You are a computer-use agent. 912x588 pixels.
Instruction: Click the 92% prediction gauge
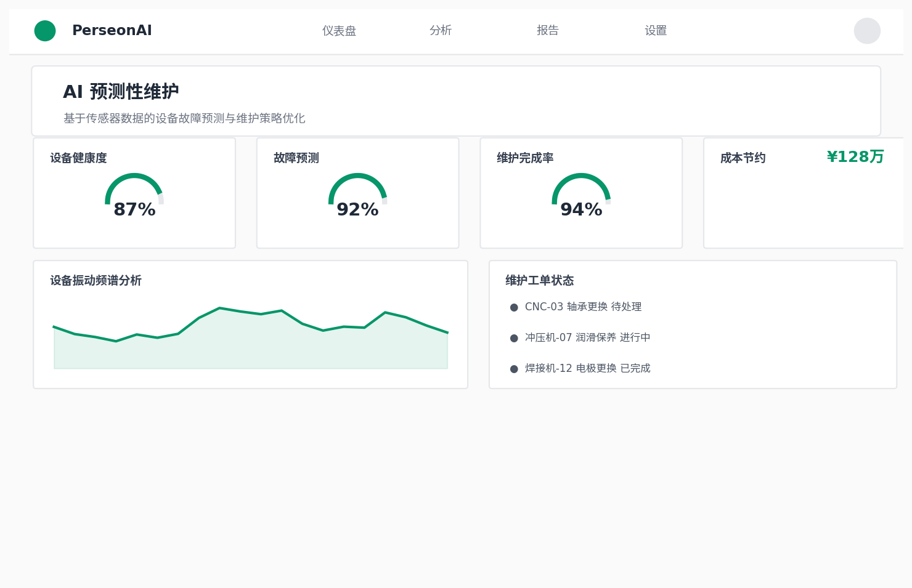pyautogui.click(x=357, y=196)
